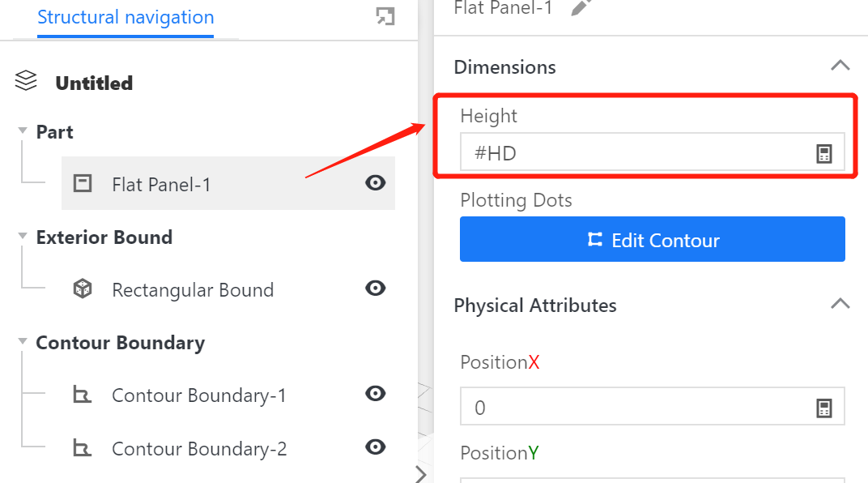This screenshot has height=483, width=868.
Task: Collapse the Part tree group
Action: [x=23, y=131]
